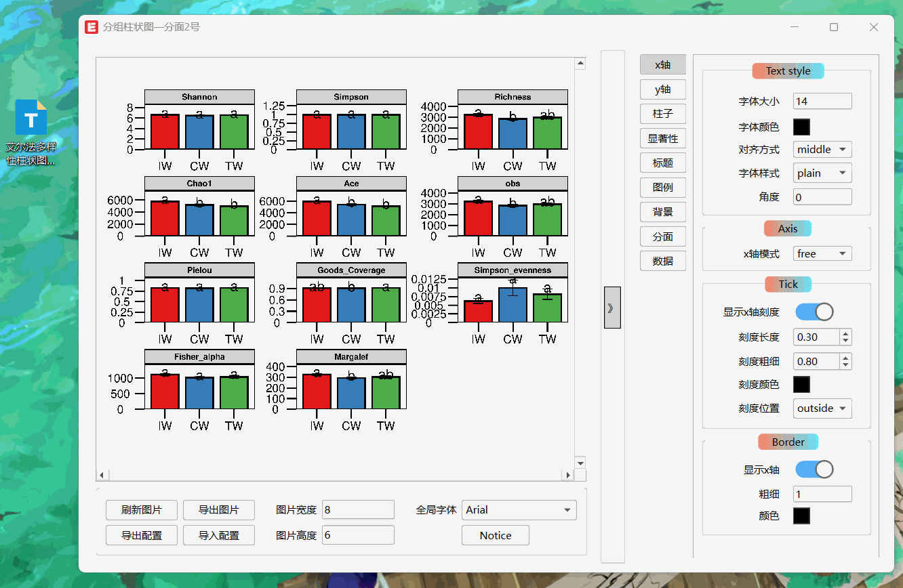Expand the x轴模式 free dropdown
Image resolution: width=903 pixels, height=588 pixels.
pyautogui.click(x=822, y=254)
